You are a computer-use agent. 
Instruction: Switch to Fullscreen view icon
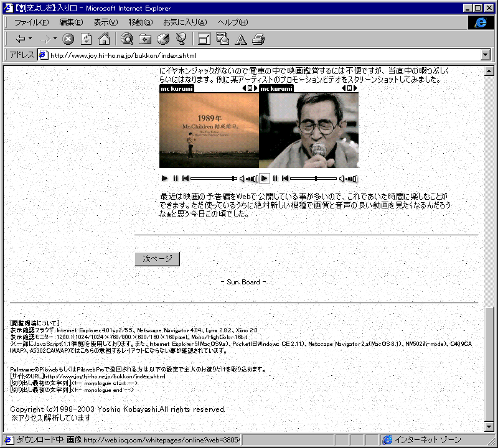[x=204, y=39]
